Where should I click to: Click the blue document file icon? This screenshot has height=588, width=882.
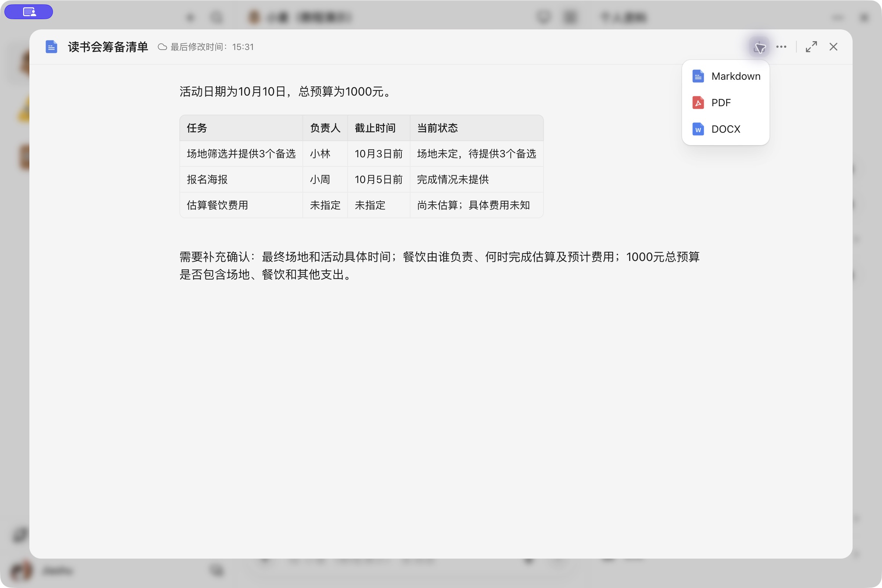[51, 47]
